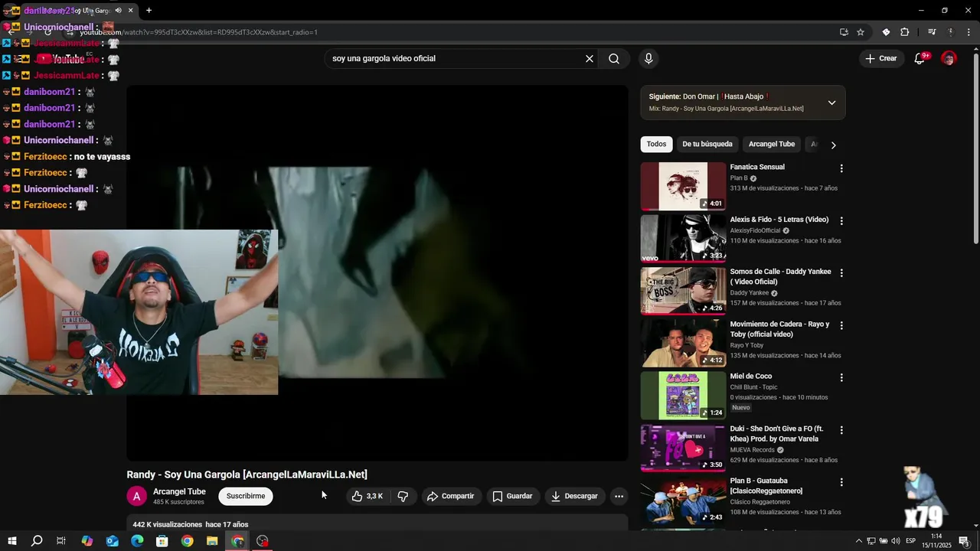
Task: Open the Miel de Coco thumbnail
Action: (683, 396)
